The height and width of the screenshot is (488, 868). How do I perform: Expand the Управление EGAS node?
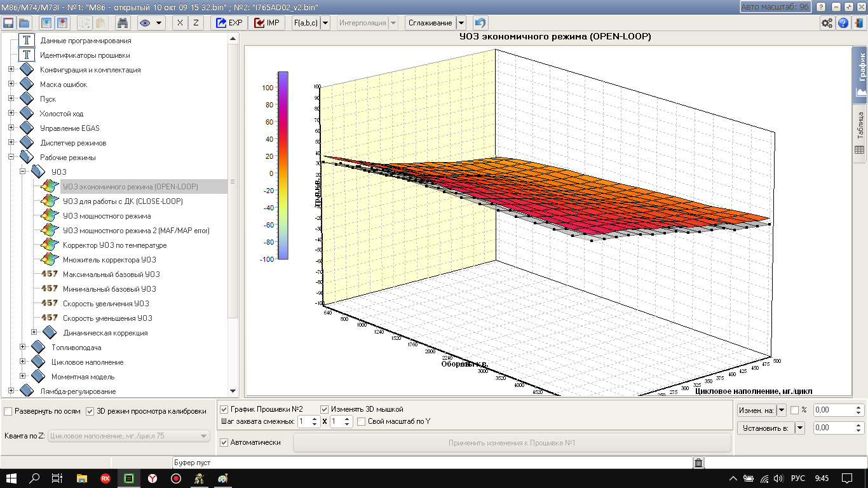[11, 128]
